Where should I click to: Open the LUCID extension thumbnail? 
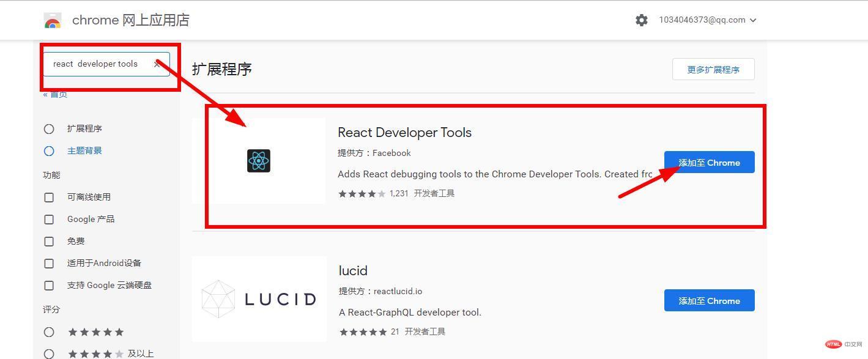(x=259, y=299)
